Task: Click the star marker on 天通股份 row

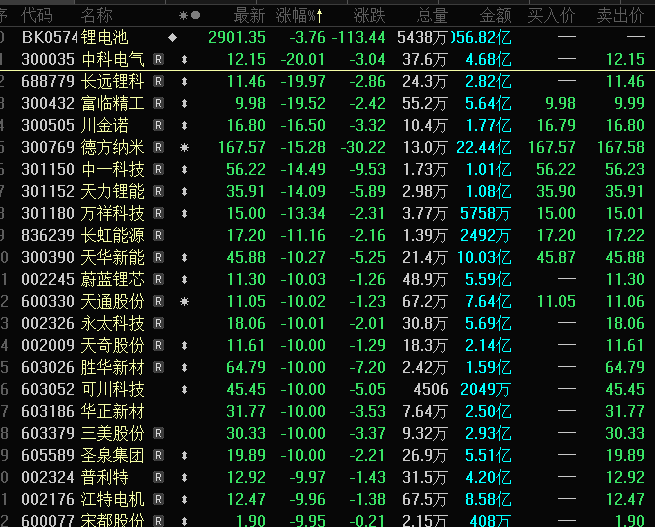Action: 184,302
